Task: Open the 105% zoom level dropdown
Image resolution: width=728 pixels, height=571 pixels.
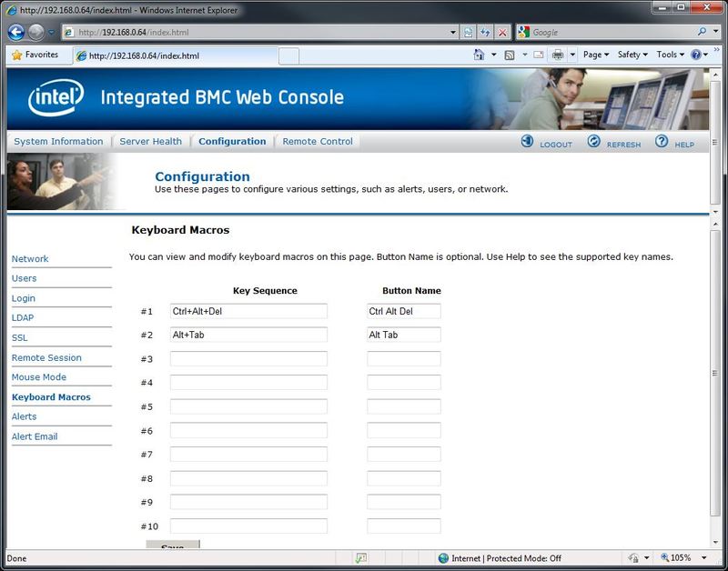Action: pos(683,558)
